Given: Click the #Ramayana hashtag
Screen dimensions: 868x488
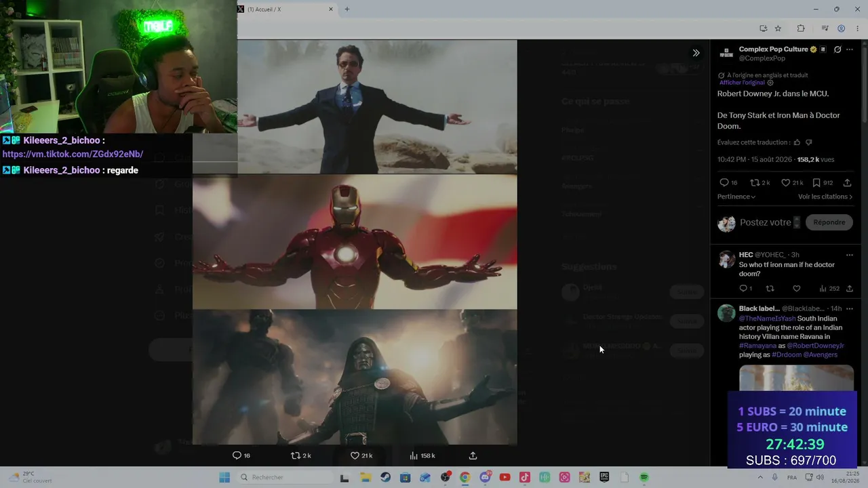Looking at the screenshot, I should 757,346.
